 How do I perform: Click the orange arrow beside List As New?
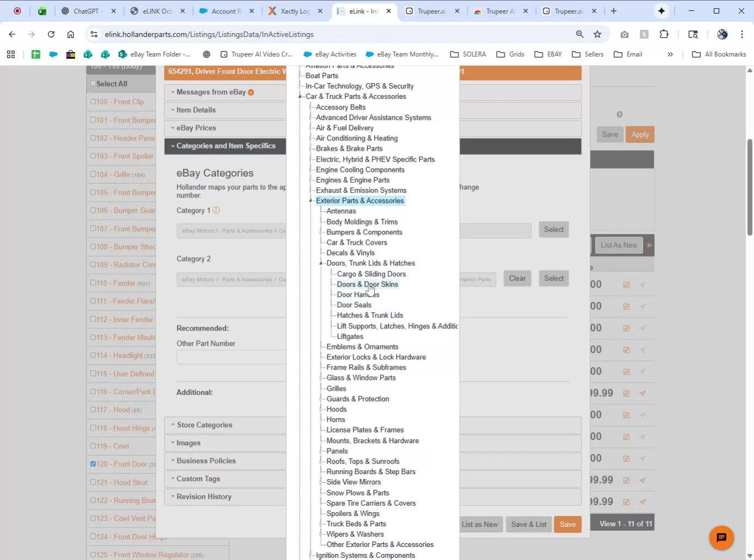[650, 245]
